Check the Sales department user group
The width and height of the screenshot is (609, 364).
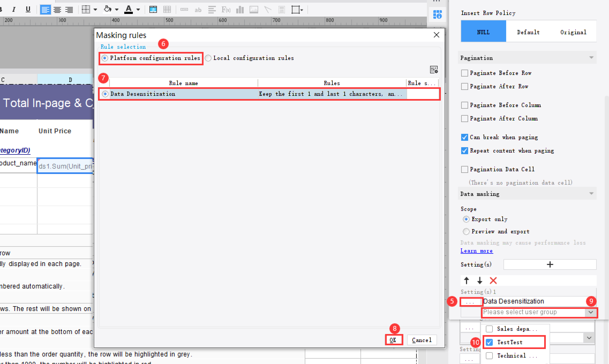tap(489, 329)
